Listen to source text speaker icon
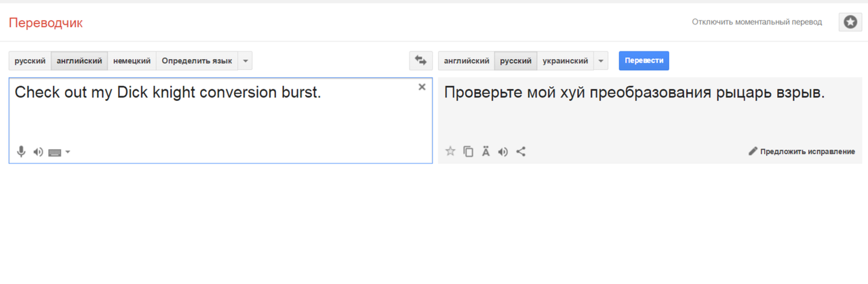The image size is (868, 284). [x=38, y=152]
